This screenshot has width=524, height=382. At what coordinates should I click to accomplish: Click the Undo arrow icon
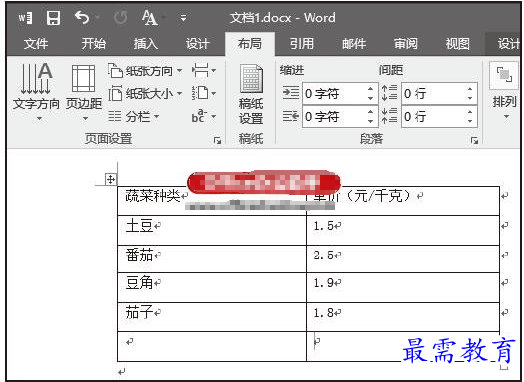(82, 18)
